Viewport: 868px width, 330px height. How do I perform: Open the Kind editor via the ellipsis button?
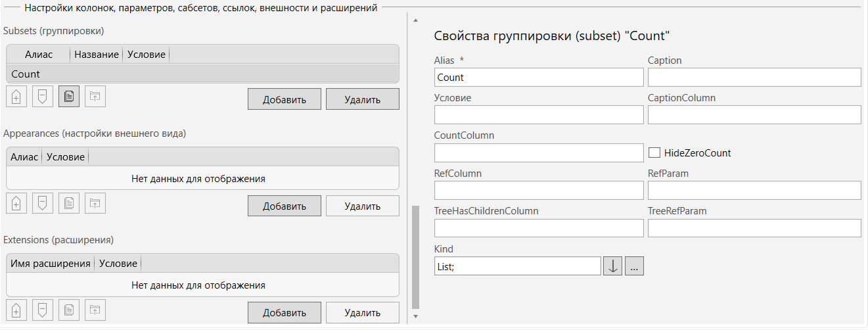tap(634, 266)
